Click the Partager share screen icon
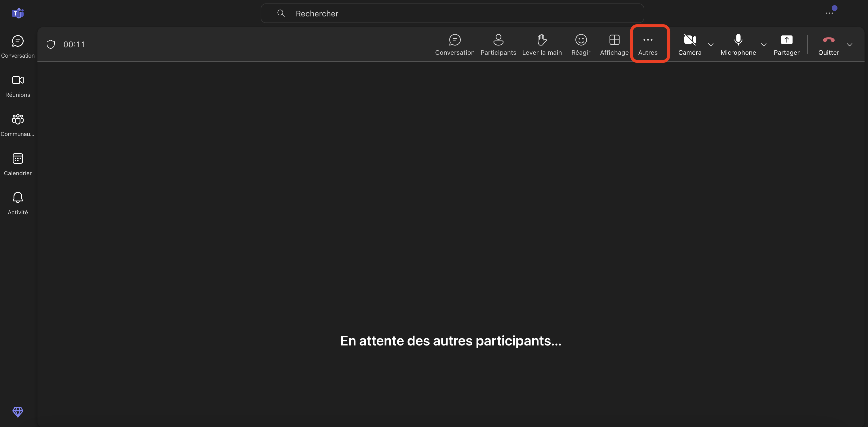The height and width of the screenshot is (427, 868). 786,40
